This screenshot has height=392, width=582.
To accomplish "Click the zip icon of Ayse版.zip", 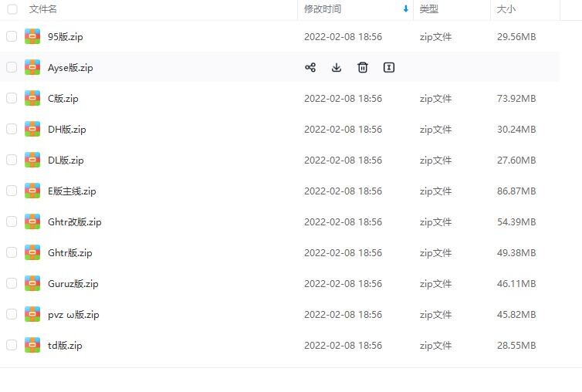I will click(x=32, y=67).
